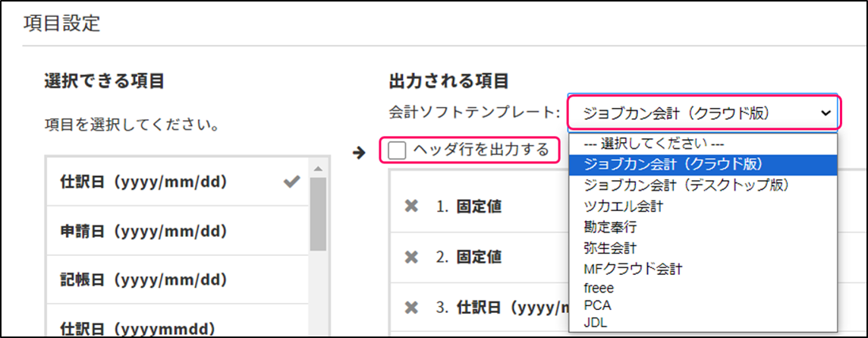868x338 pixels.
Task: Select 記帳日（yyyy/mm/dd） in selectable items
Action: (x=177, y=280)
